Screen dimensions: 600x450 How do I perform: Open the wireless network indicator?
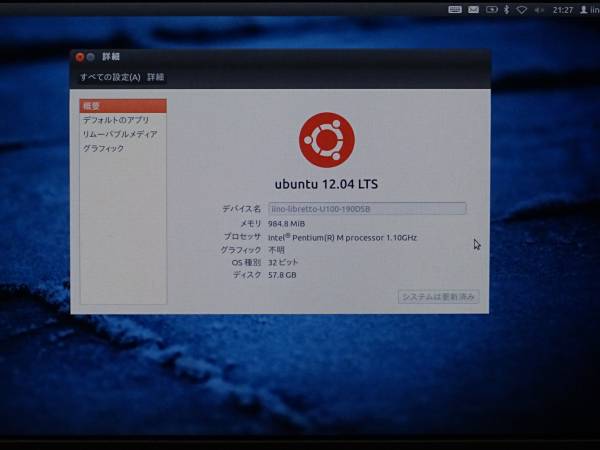pyautogui.click(x=522, y=10)
